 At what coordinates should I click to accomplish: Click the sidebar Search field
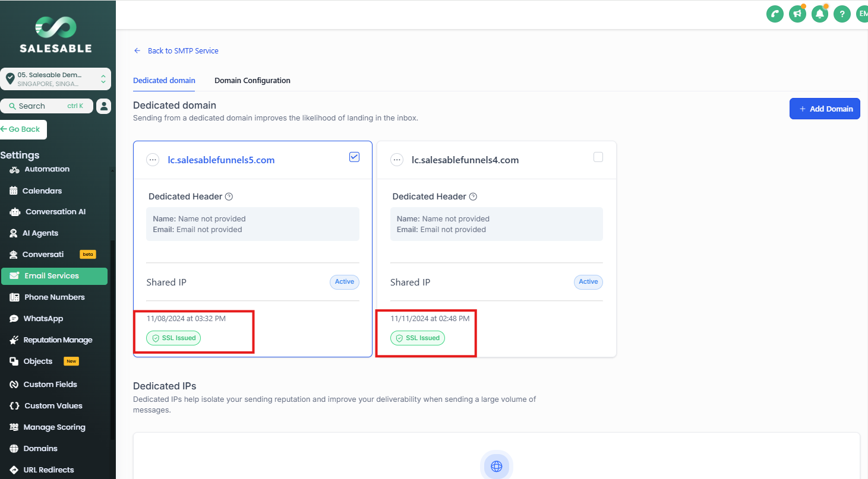tap(47, 106)
